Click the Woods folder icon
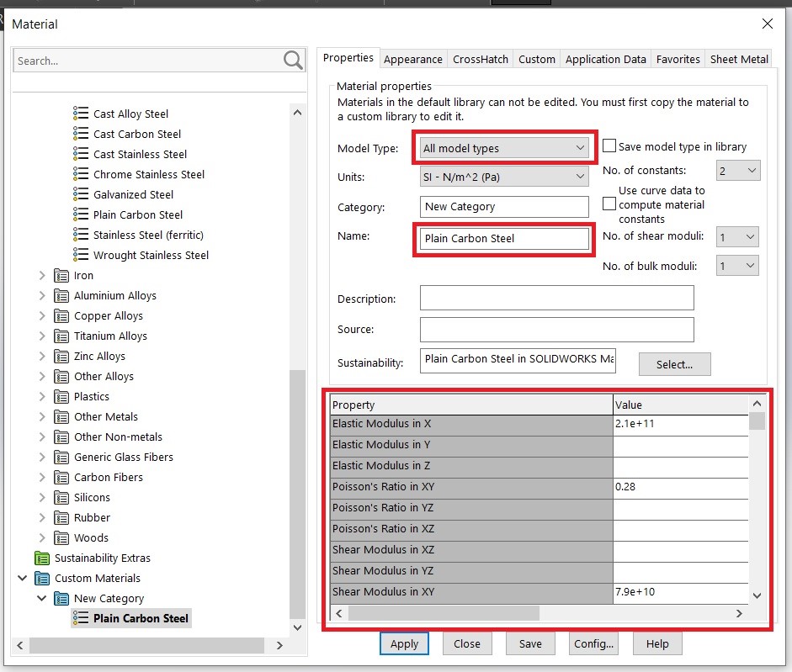Image resolution: width=792 pixels, height=672 pixels. coord(61,538)
